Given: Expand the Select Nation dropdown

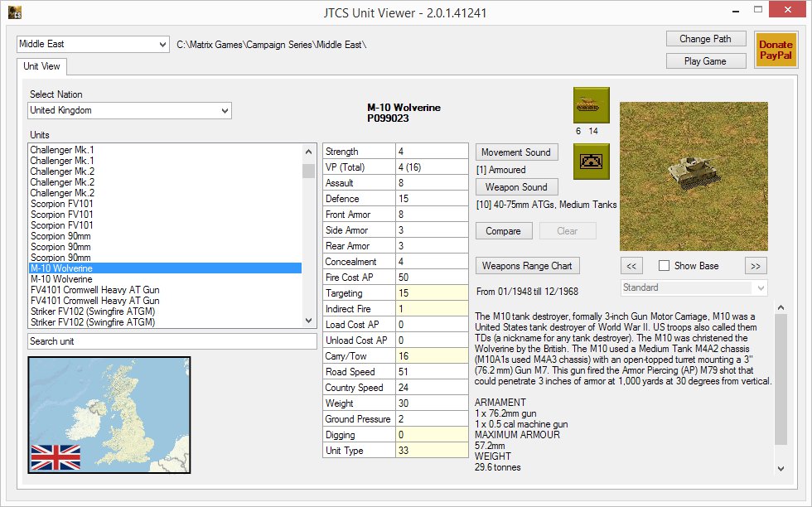Looking at the screenshot, I should (129, 110).
